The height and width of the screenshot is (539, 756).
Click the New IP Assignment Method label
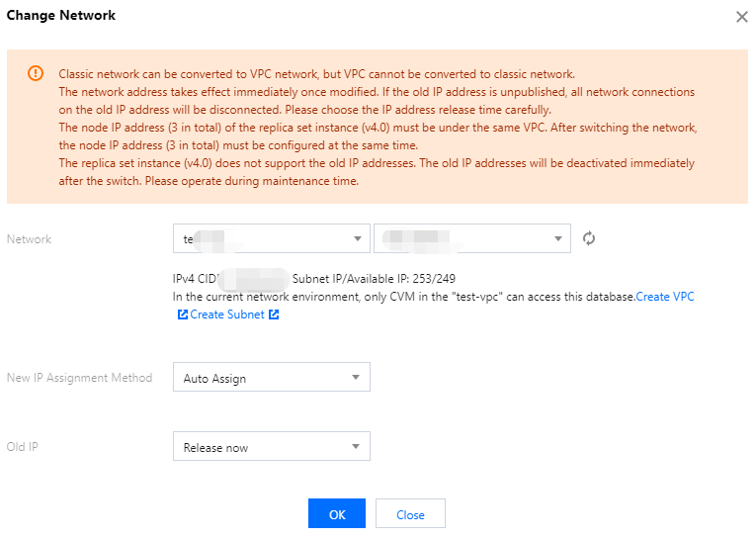tap(80, 378)
